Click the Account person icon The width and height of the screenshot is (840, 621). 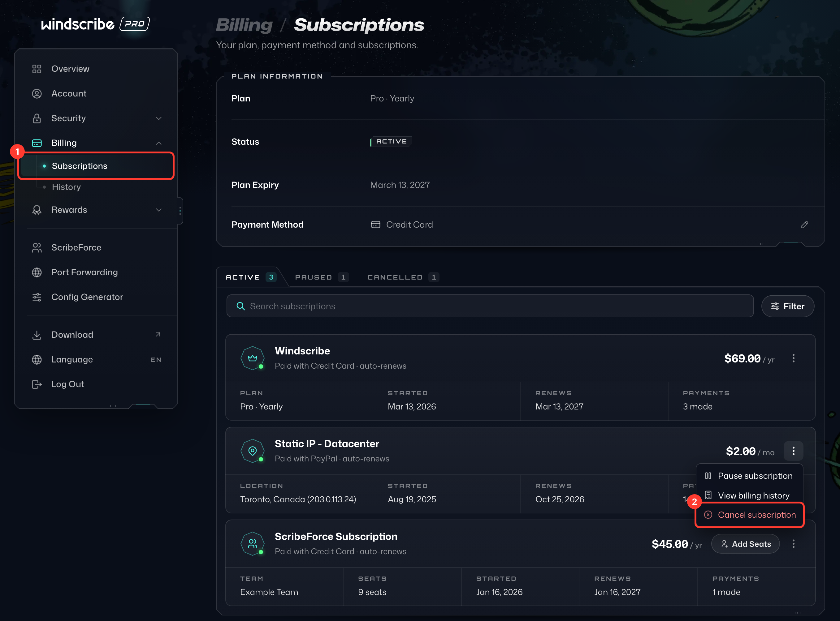click(37, 94)
